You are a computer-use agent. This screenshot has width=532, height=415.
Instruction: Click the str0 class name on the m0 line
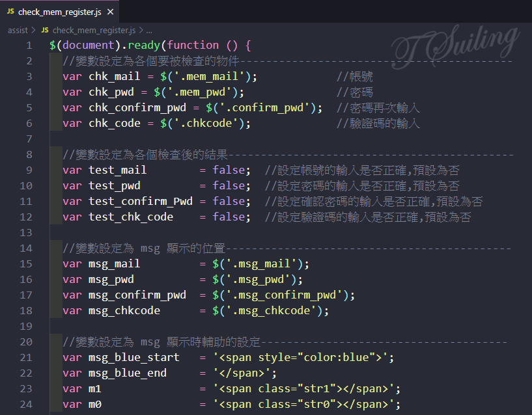click(x=323, y=405)
